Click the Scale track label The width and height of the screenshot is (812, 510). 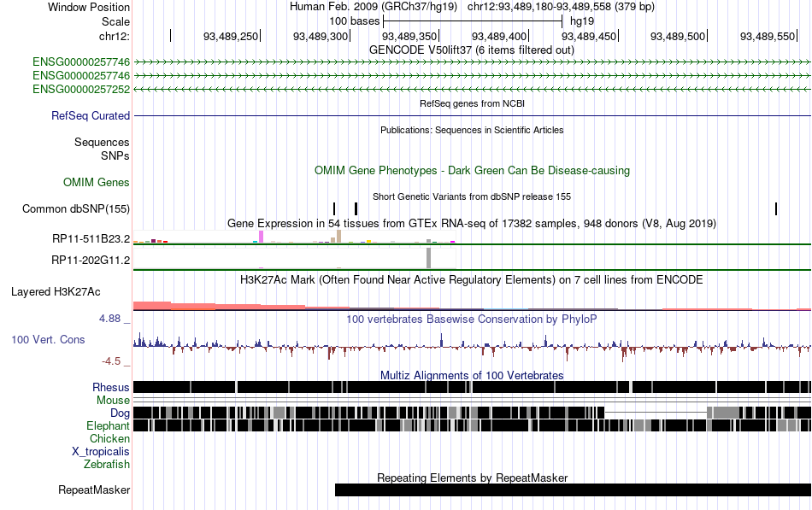click(x=115, y=21)
